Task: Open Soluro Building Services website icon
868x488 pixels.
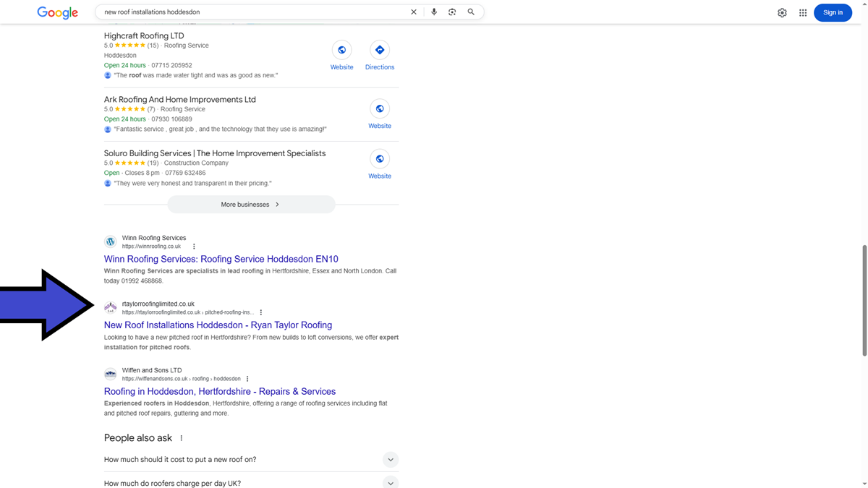Action: 379,159
